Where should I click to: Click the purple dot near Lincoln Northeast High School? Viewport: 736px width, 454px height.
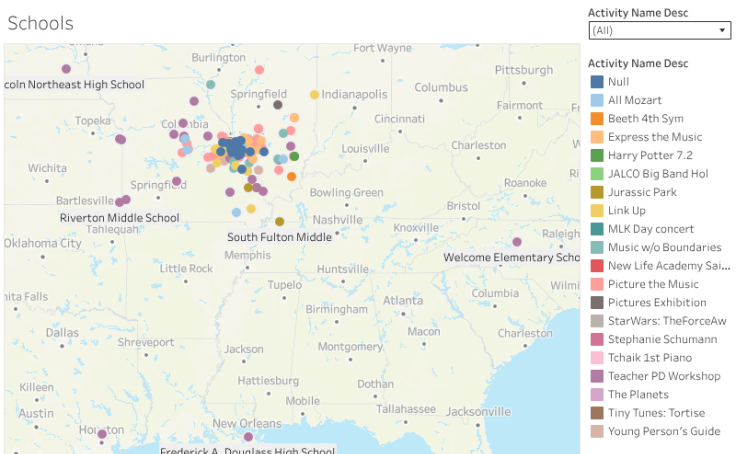coord(66,69)
